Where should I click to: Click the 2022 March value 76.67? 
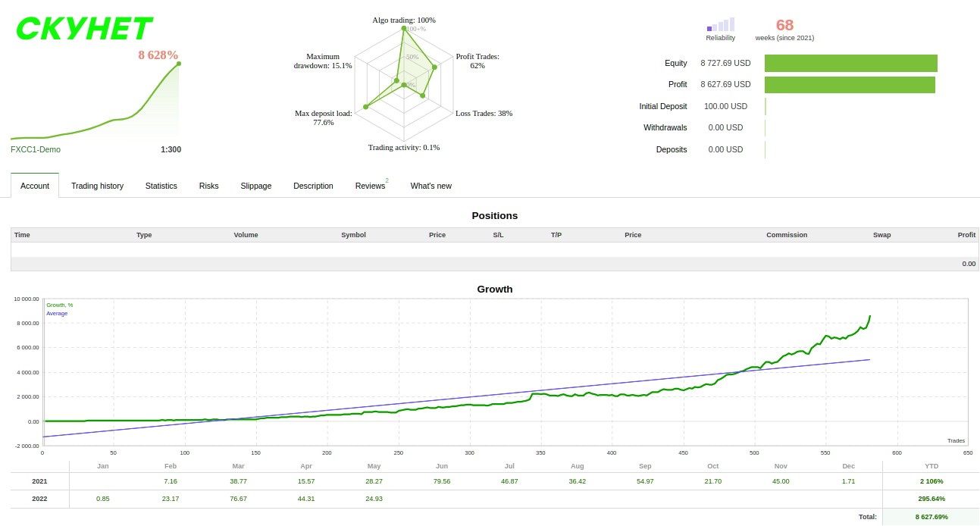(x=239, y=499)
